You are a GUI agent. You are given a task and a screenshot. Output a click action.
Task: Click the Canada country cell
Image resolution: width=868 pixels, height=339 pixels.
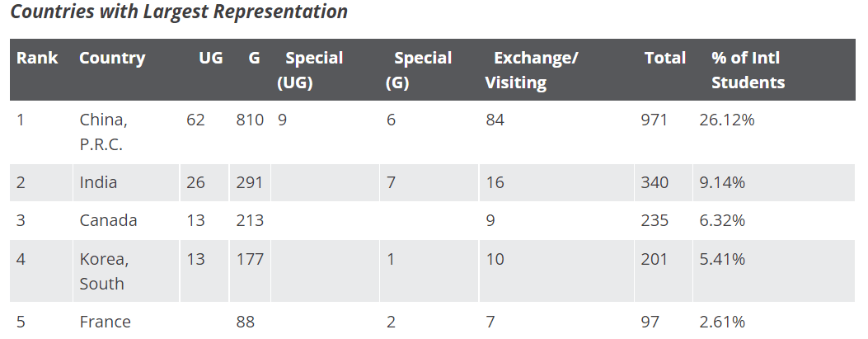pos(108,220)
